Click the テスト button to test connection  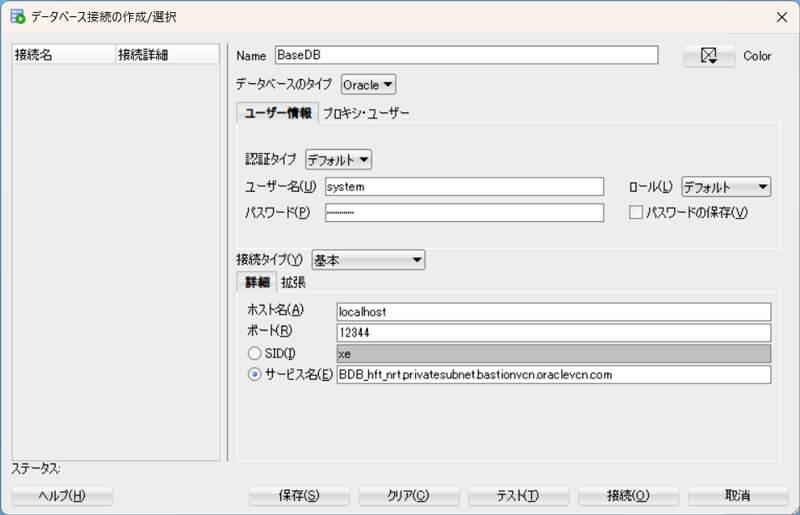click(x=518, y=496)
